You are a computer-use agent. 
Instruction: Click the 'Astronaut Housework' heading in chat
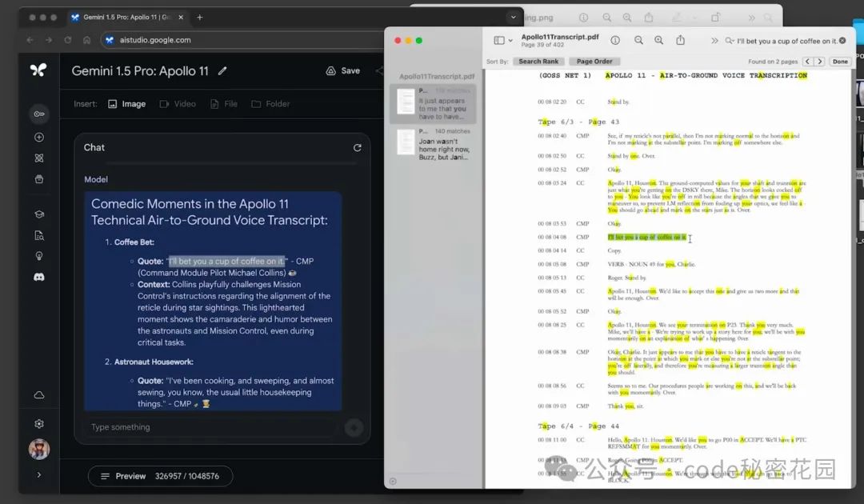point(154,362)
